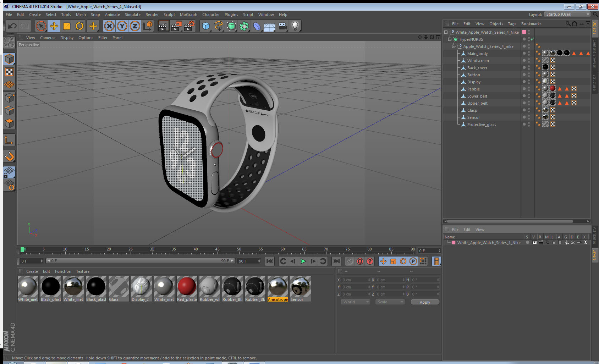
Task: Select the Red_plastic material
Action: pos(187,289)
